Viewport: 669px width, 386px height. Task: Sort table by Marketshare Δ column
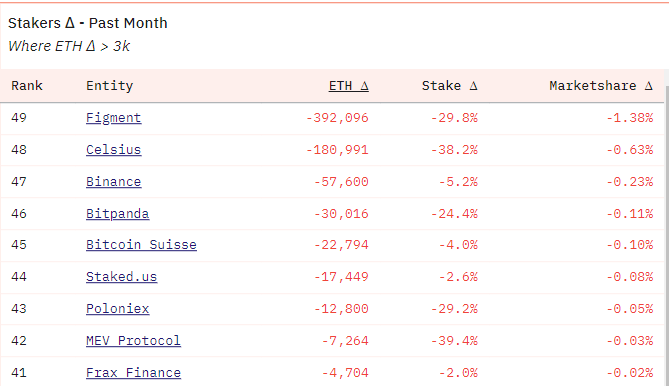601,86
